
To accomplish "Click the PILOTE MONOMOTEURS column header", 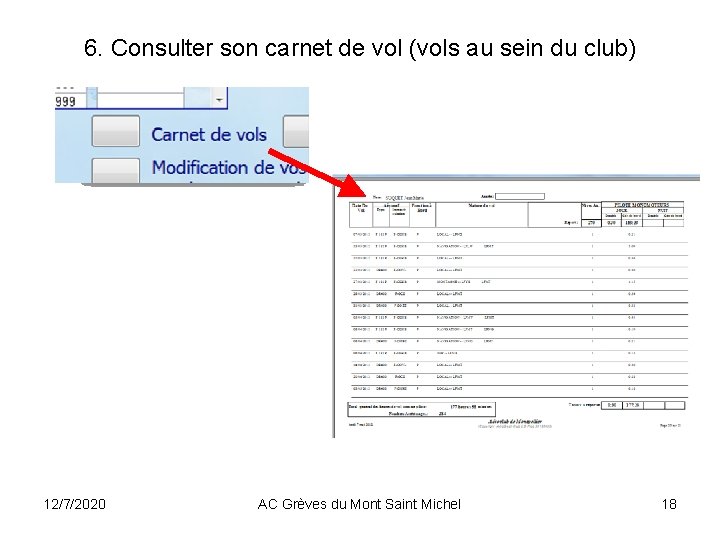I will pos(642,205).
